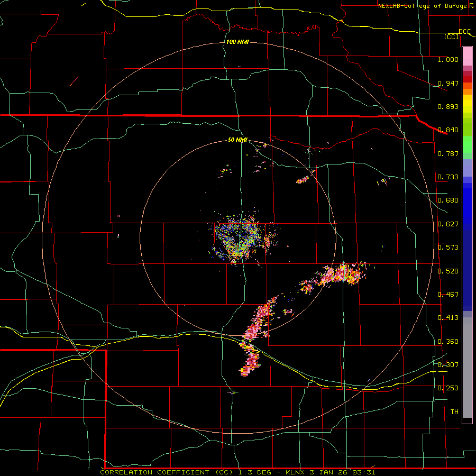Viewport: 476px width, 476px height.
Task: Click the 0.893 scale value
Action: (448, 106)
